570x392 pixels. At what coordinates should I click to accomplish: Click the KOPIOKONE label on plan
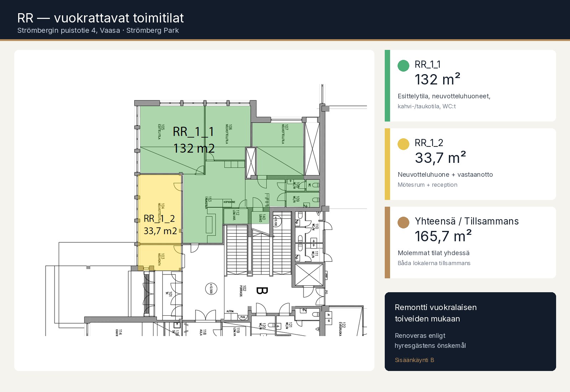tap(229, 202)
